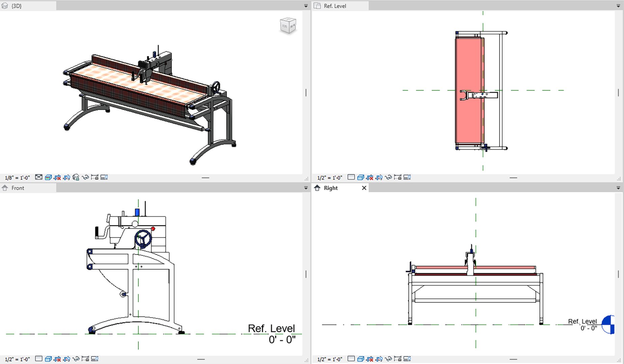Reveal constraints in the 3D view
Image resolution: width=624 pixels, height=364 pixels.
click(95, 177)
